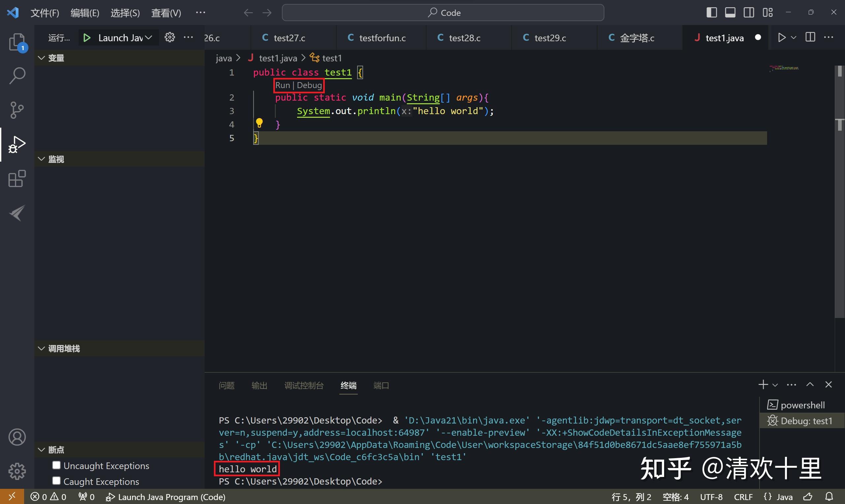Open the Search view from the activity bar
The width and height of the screenshot is (845, 504).
click(x=16, y=76)
